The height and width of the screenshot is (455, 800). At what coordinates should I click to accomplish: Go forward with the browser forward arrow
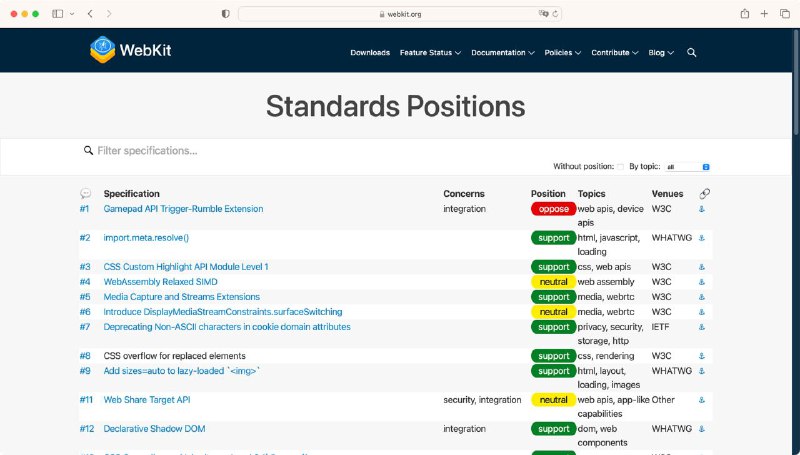[x=109, y=14]
